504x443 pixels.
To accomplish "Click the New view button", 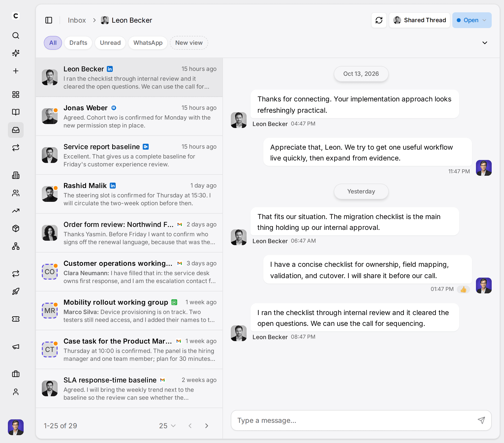I will pos(189,43).
